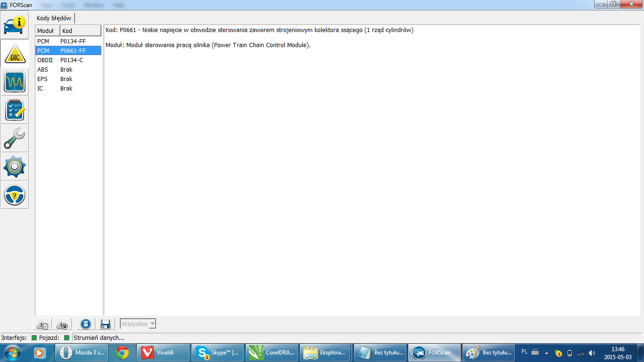Select the OBDII P0134-C code row
644x362 pixels.
(x=68, y=60)
